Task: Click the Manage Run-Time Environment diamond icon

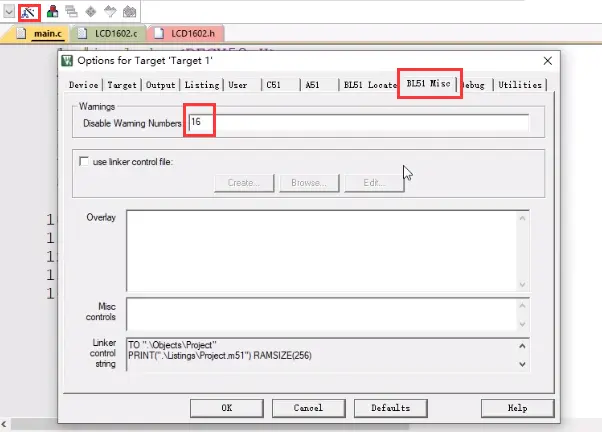Action: [91, 12]
